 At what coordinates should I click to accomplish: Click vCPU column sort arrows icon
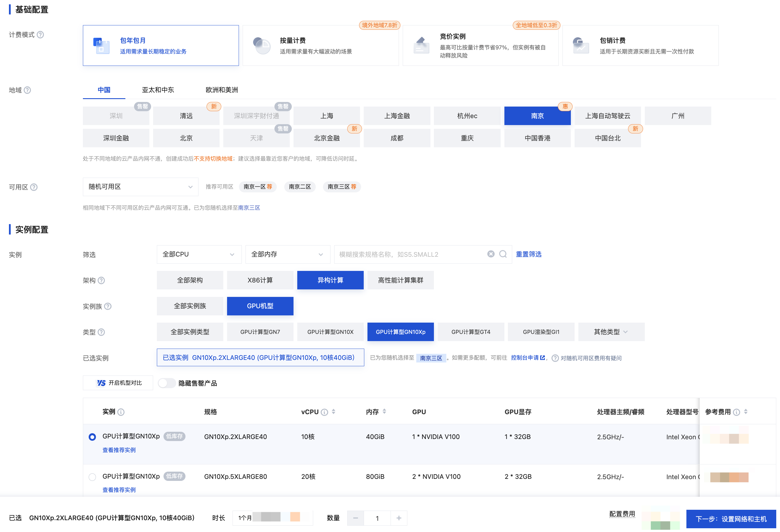pyautogui.click(x=334, y=412)
